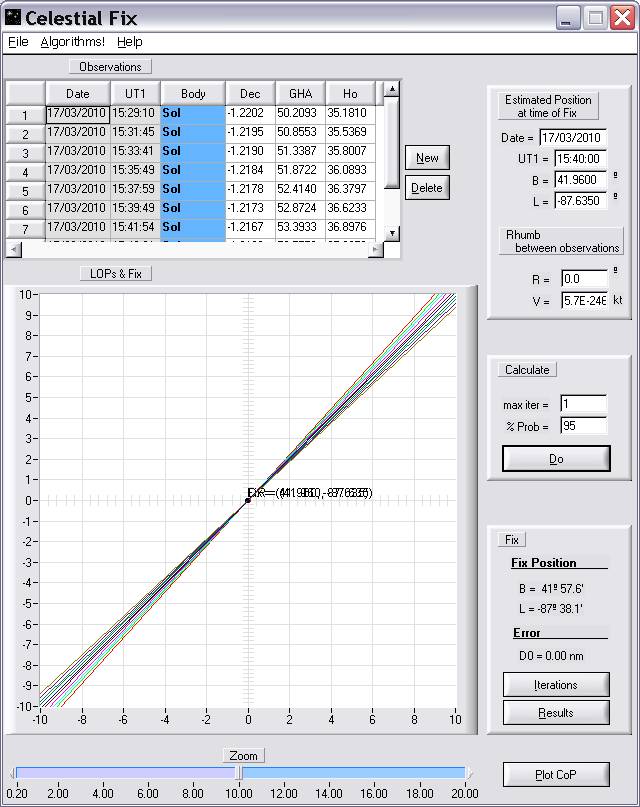The image size is (640, 807).
Task: Open the File menu
Action: click(18, 42)
